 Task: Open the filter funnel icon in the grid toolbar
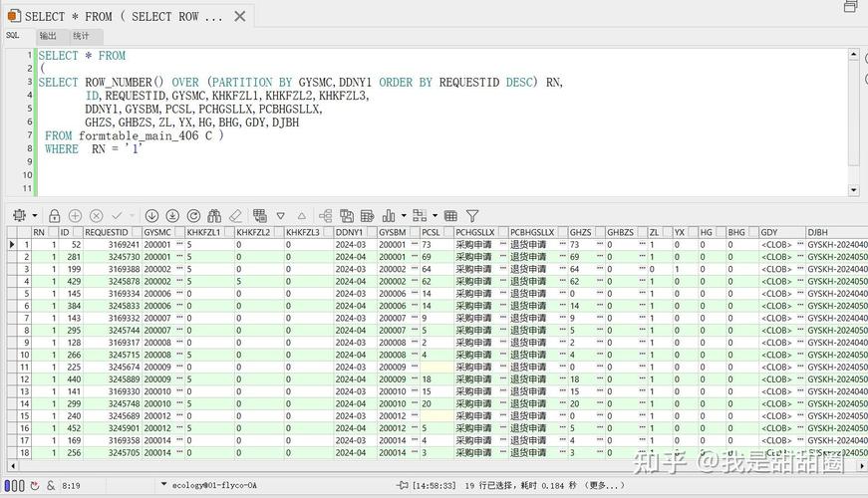coord(472,216)
